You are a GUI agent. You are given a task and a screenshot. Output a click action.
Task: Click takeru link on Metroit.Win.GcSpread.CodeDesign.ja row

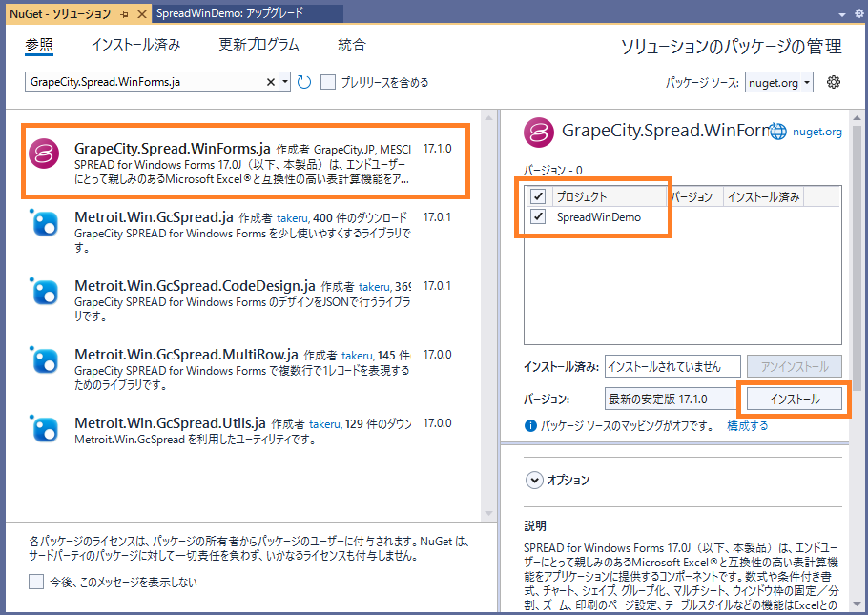click(374, 287)
